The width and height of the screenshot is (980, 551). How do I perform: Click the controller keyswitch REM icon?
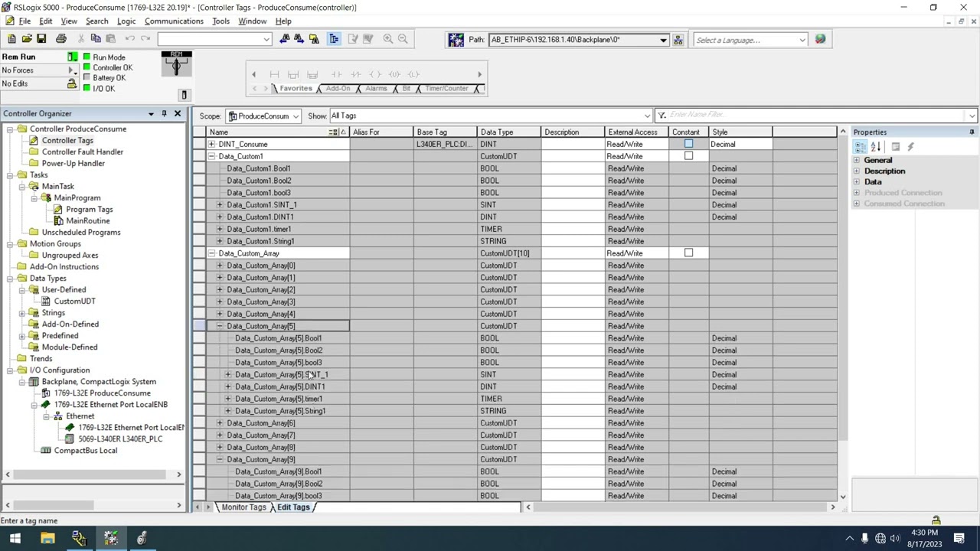point(176,64)
